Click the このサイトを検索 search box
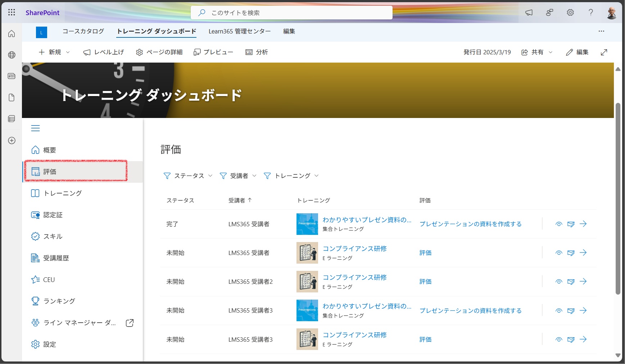Image resolution: width=625 pixels, height=364 pixels. [x=291, y=13]
